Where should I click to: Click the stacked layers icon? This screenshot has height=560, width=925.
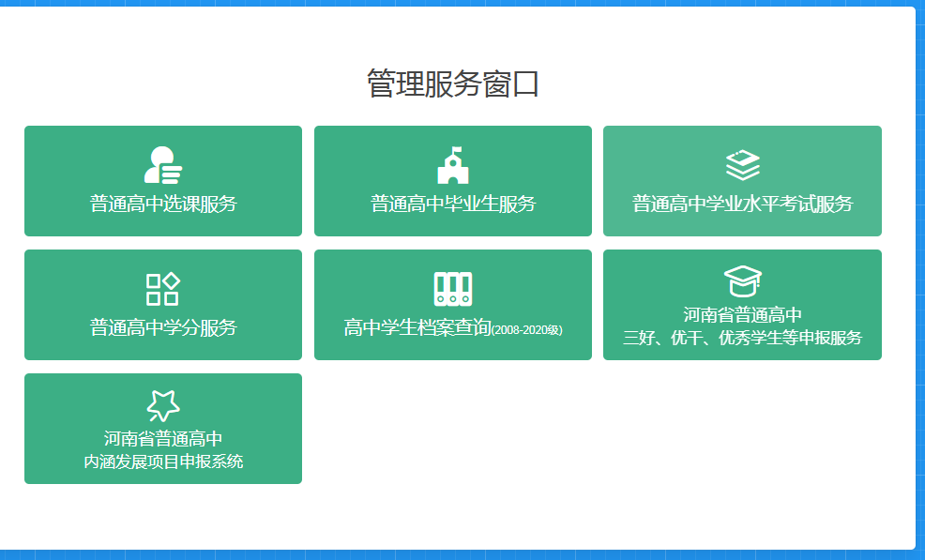point(742,165)
